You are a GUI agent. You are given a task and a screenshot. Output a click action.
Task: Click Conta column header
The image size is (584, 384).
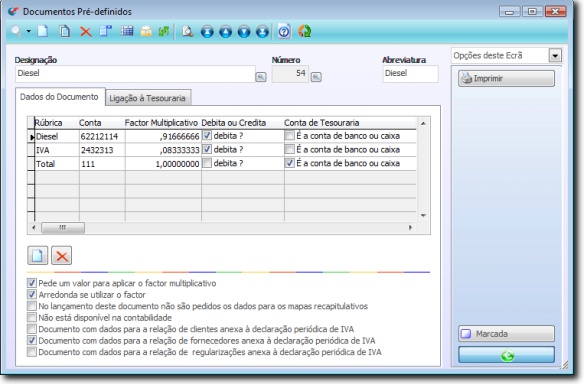click(101, 123)
